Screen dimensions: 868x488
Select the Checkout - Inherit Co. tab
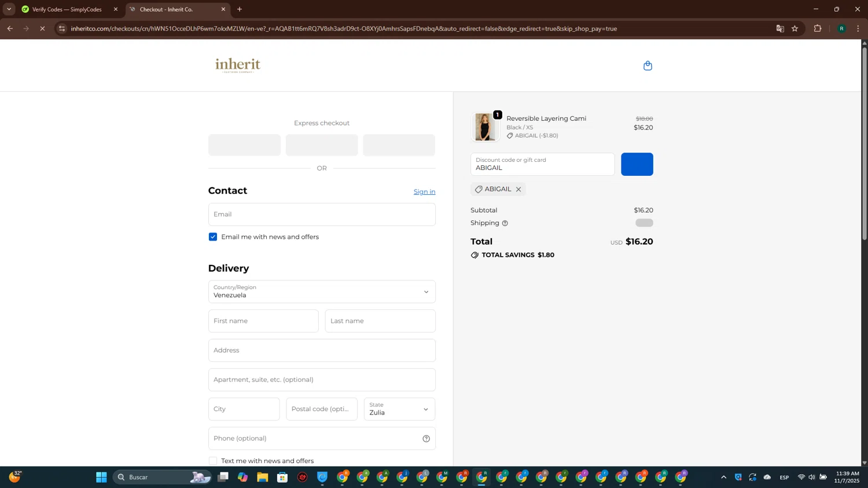point(177,9)
